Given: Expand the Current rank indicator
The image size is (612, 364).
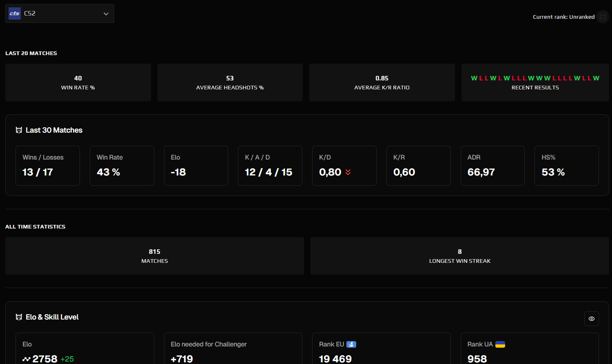Looking at the screenshot, I should point(563,17).
